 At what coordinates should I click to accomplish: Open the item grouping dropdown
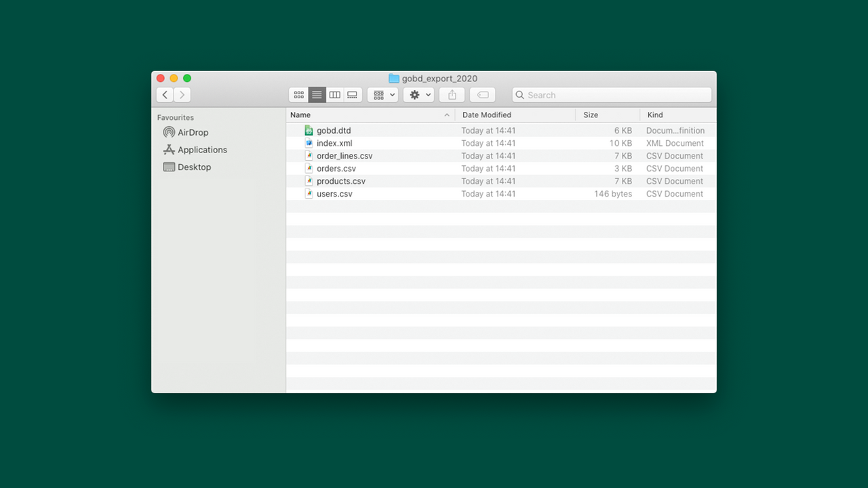tap(382, 94)
